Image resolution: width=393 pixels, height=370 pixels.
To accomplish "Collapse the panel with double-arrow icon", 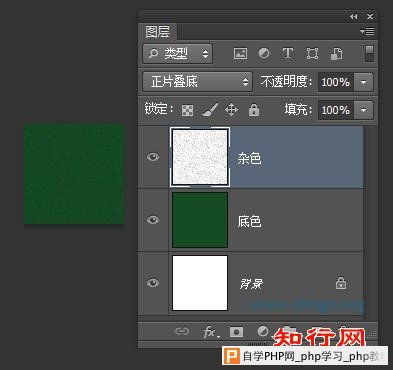I will [353, 16].
